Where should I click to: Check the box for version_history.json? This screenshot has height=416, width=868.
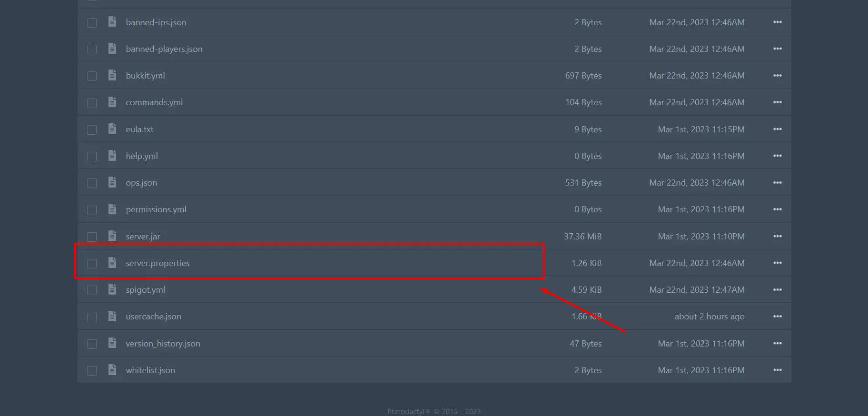point(92,344)
